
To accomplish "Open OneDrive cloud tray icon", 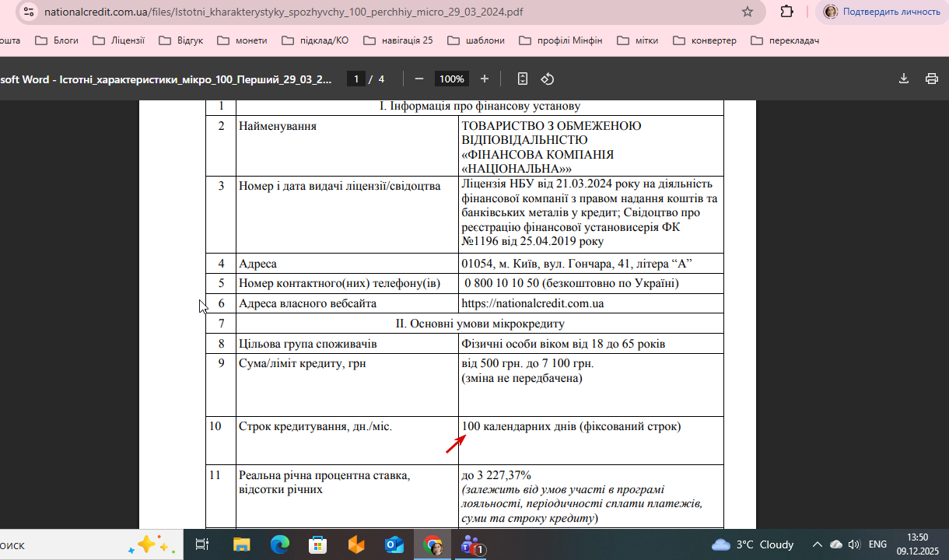I will 836,544.
